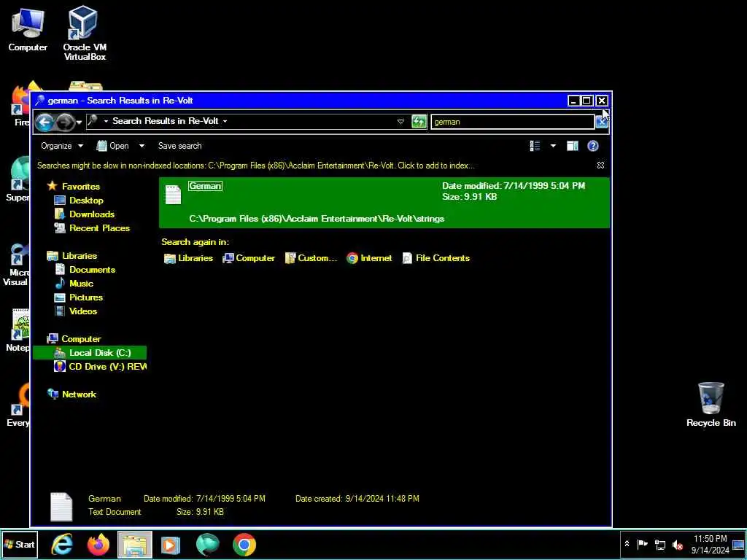Click the result's Re-Volt\strings path text
Viewport: 747px width, 560px height.
[x=317, y=219]
